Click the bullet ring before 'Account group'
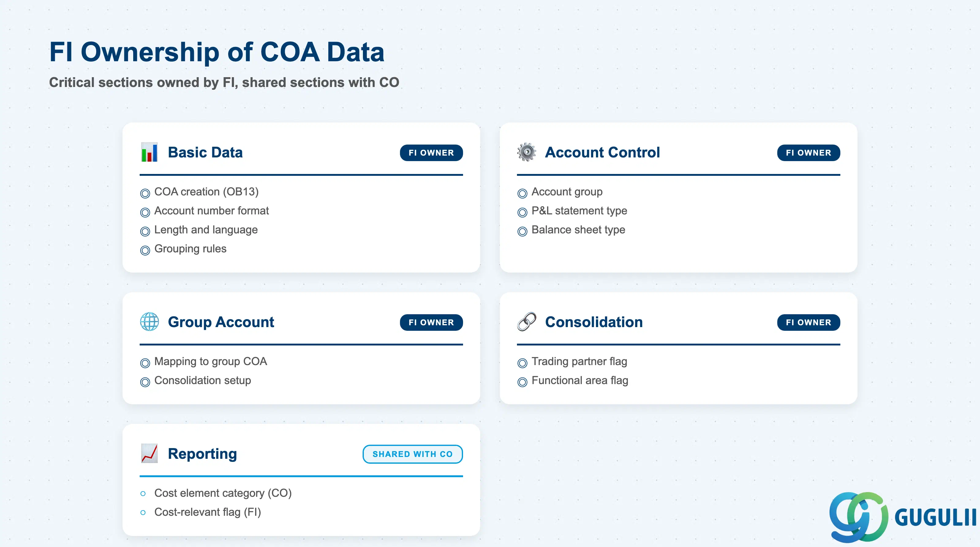 click(x=522, y=193)
